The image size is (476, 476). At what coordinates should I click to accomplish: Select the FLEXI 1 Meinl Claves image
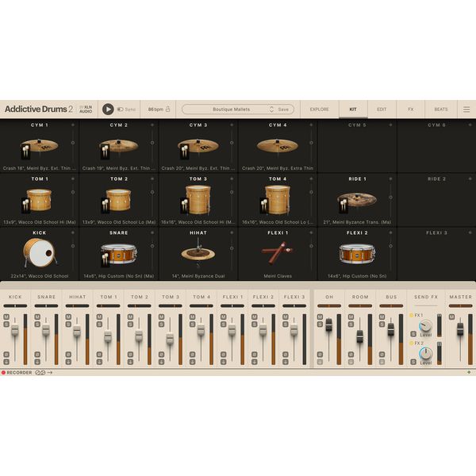277,252
